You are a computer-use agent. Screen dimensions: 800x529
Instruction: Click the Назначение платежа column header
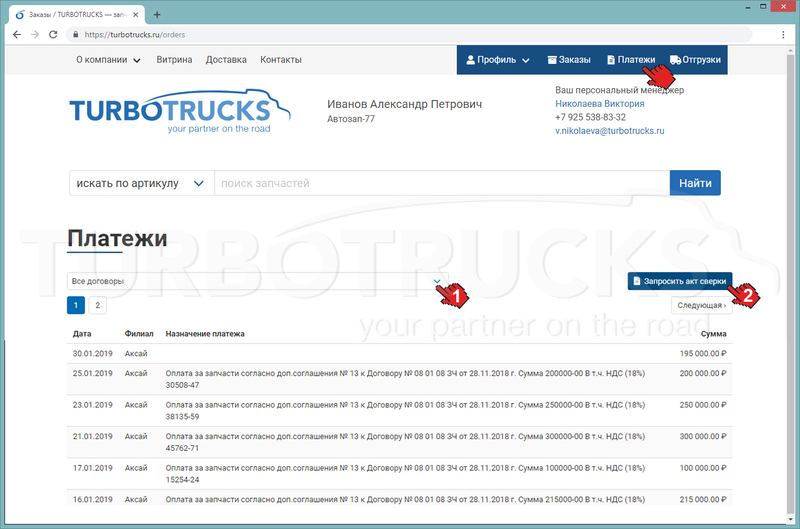pos(205,334)
